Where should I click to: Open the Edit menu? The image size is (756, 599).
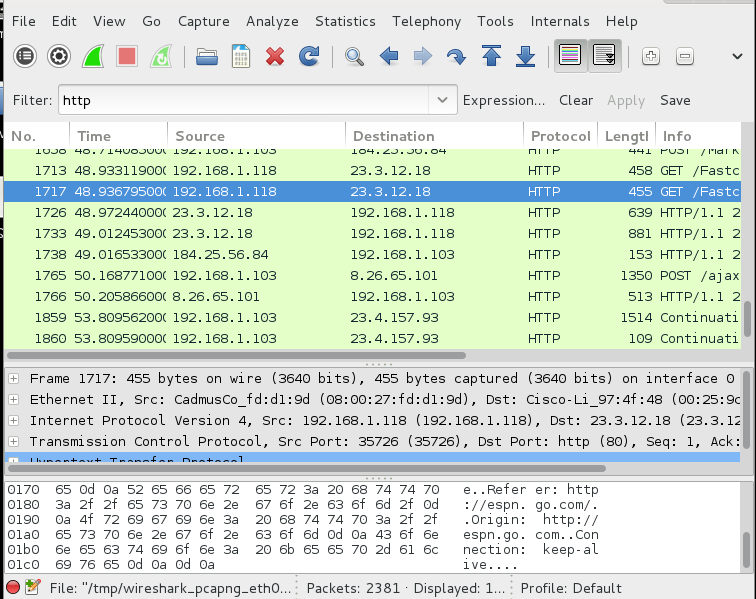[64, 22]
